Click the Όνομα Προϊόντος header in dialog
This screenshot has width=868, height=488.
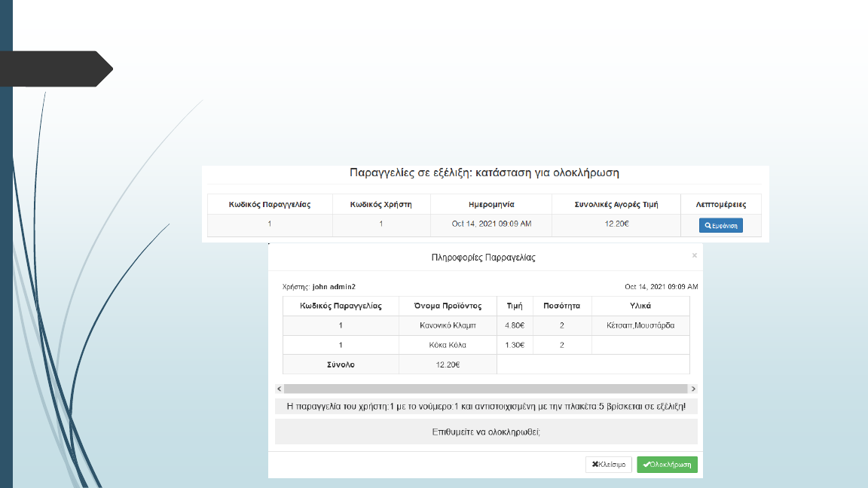click(x=448, y=306)
